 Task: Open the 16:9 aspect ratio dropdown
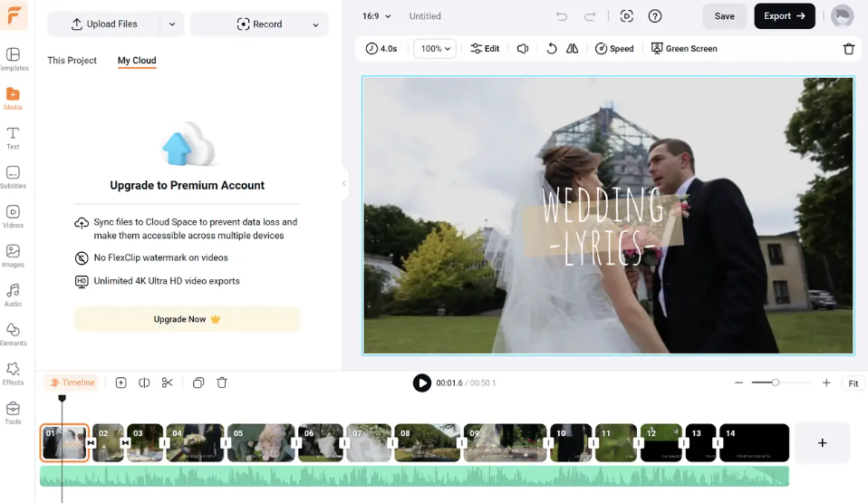pyautogui.click(x=376, y=16)
